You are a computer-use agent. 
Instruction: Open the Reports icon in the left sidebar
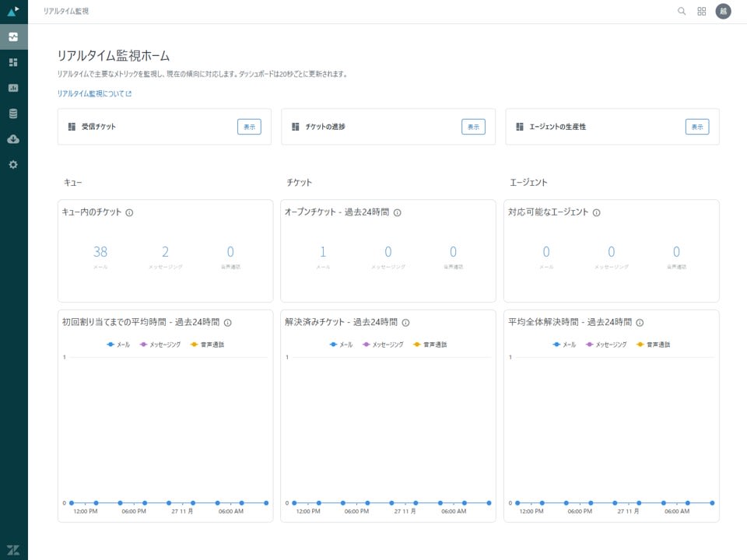point(13,88)
